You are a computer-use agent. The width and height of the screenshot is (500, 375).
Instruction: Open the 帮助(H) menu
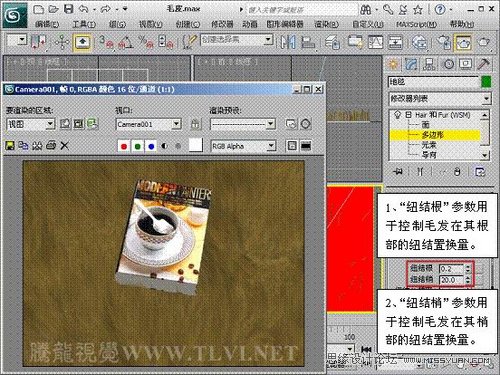(x=462, y=24)
